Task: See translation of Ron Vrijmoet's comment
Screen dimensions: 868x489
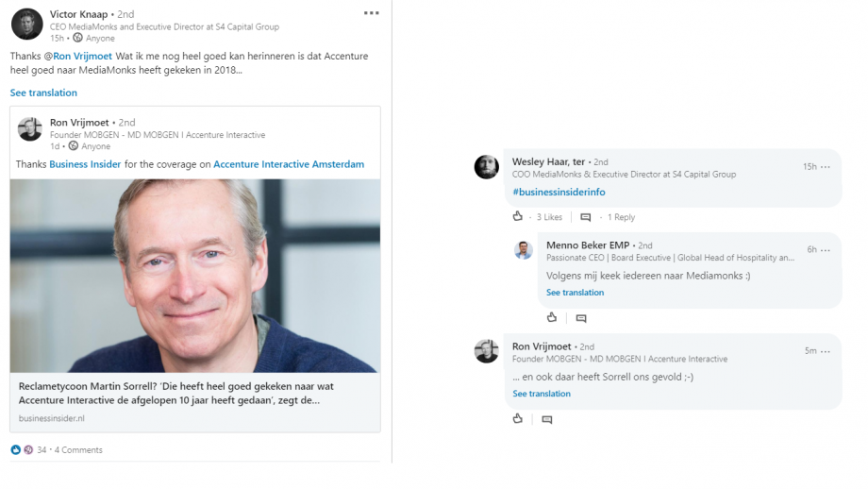Action: click(x=541, y=394)
